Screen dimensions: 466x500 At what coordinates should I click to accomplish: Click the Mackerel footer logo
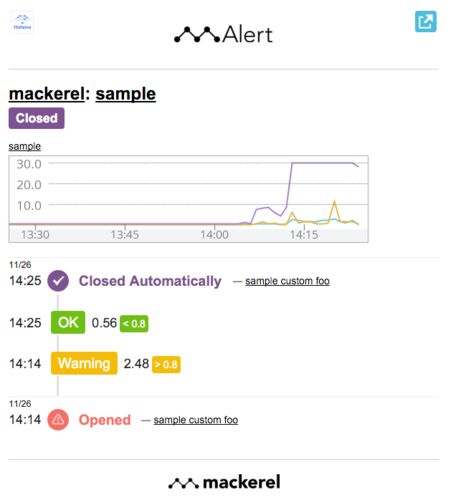(224, 482)
